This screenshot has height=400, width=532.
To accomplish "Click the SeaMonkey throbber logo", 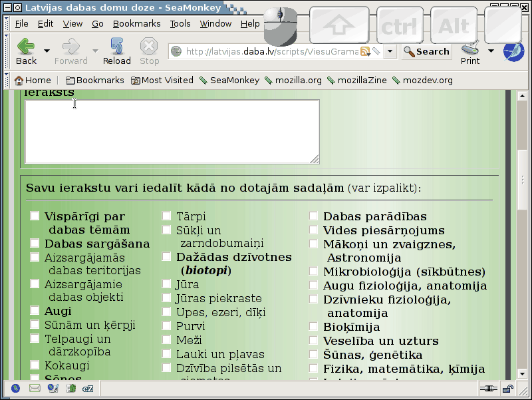I will pos(513,52).
